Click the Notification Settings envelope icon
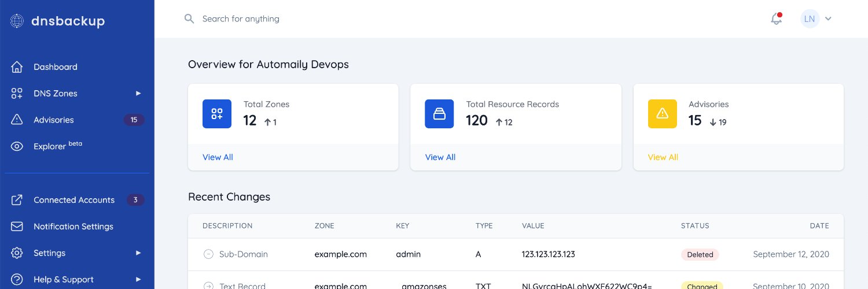Image resolution: width=868 pixels, height=289 pixels. pos(17,227)
